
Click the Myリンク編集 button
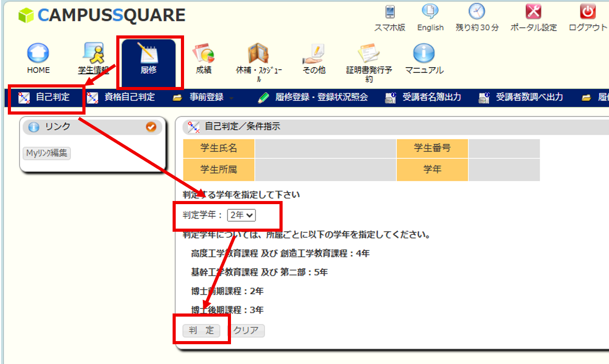[46, 153]
